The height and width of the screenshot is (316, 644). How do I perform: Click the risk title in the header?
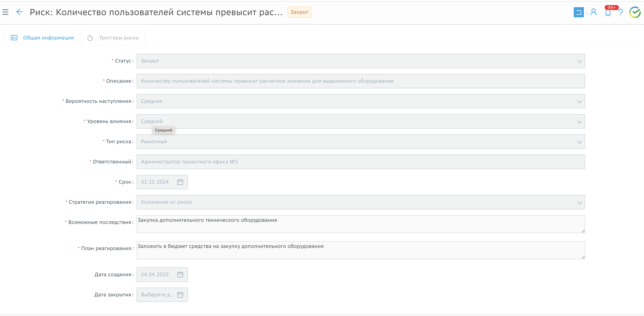156,12
